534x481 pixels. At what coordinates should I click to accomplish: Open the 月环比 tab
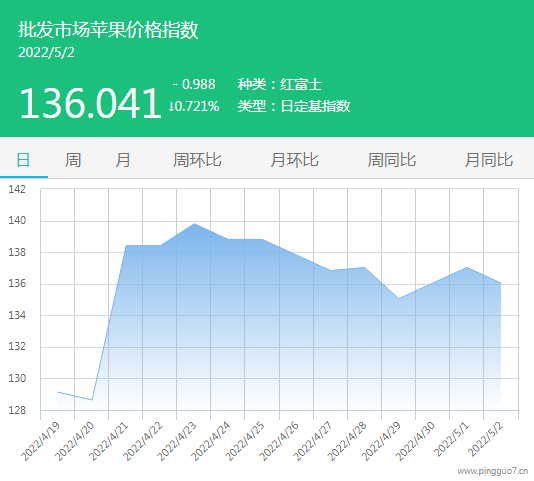tap(294, 160)
